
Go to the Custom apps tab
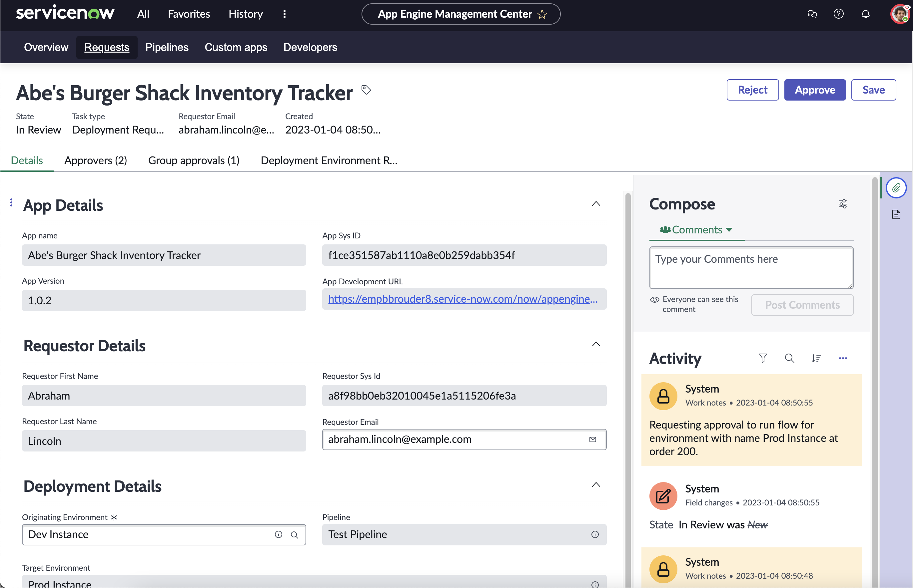[x=236, y=47]
